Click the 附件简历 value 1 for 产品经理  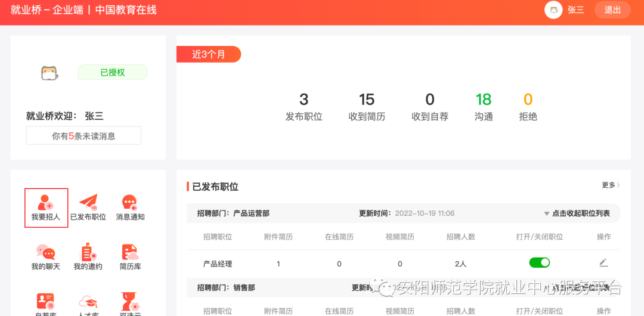tap(278, 264)
